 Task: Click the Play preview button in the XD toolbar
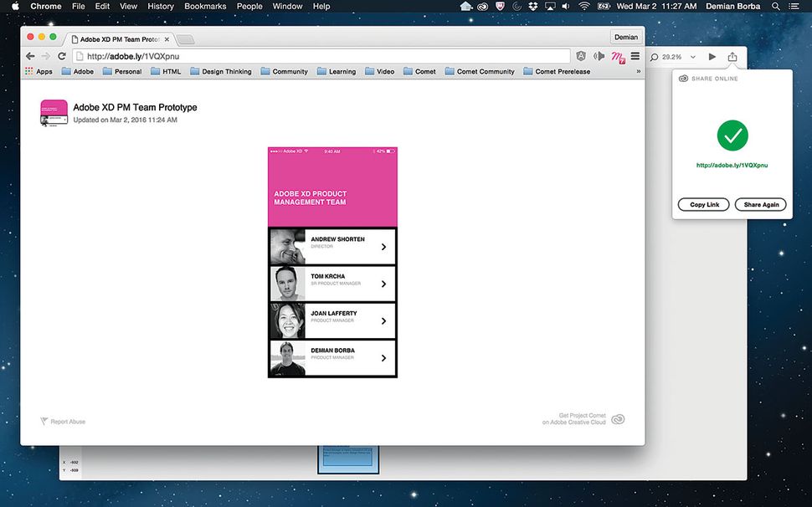[x=712, y=57]
